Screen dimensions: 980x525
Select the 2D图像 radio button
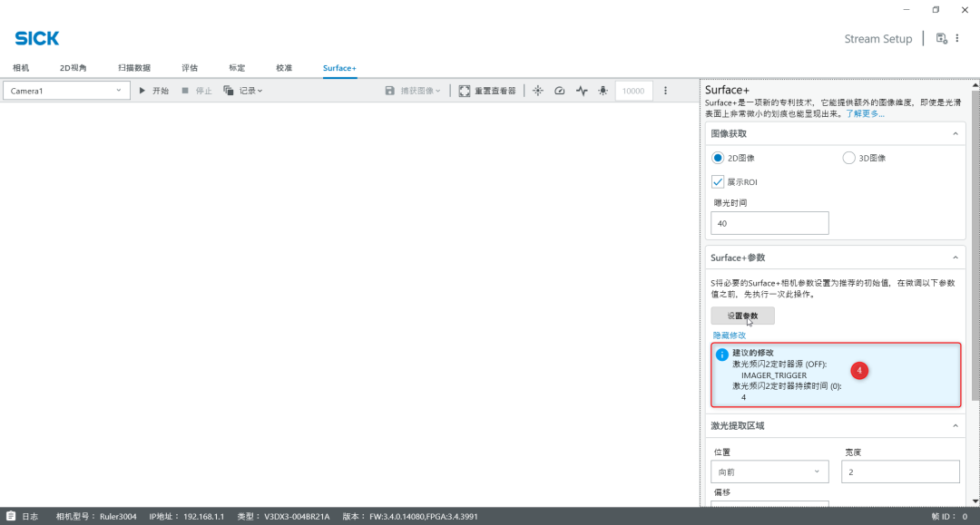click(718, 158)
